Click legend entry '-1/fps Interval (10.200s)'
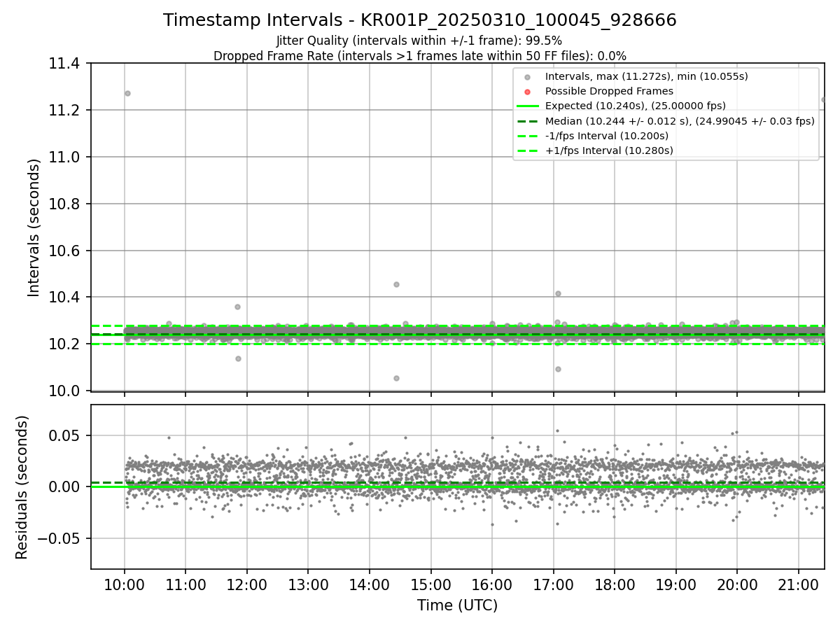Screen dimensions: 840x630 coord(607,136)
